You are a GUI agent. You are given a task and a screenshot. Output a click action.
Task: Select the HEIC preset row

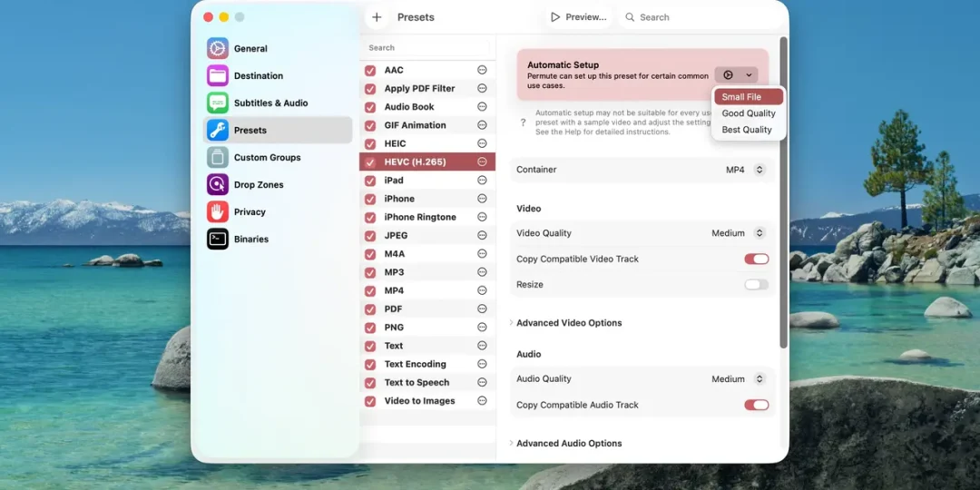pyautogui.click(x=427, y=143)
